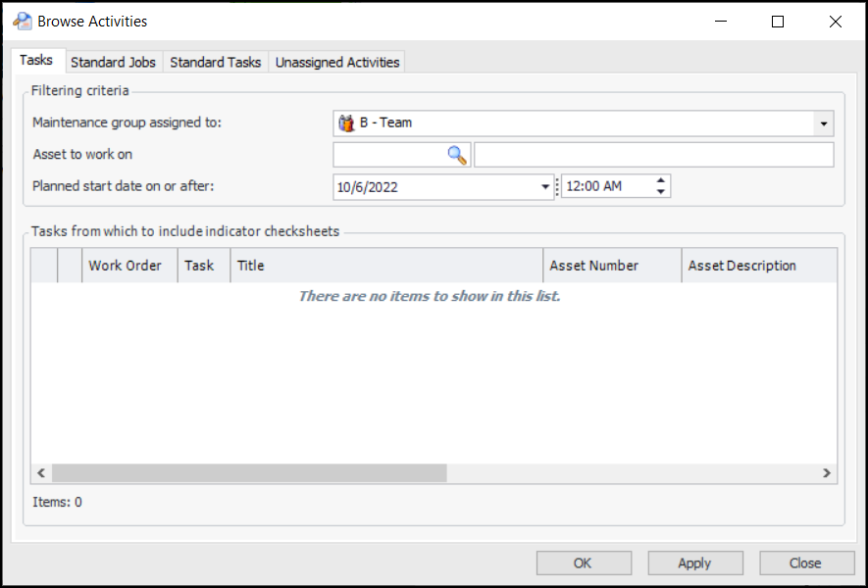
Task: Close the window with the title bar X
Action: [836, 22]
